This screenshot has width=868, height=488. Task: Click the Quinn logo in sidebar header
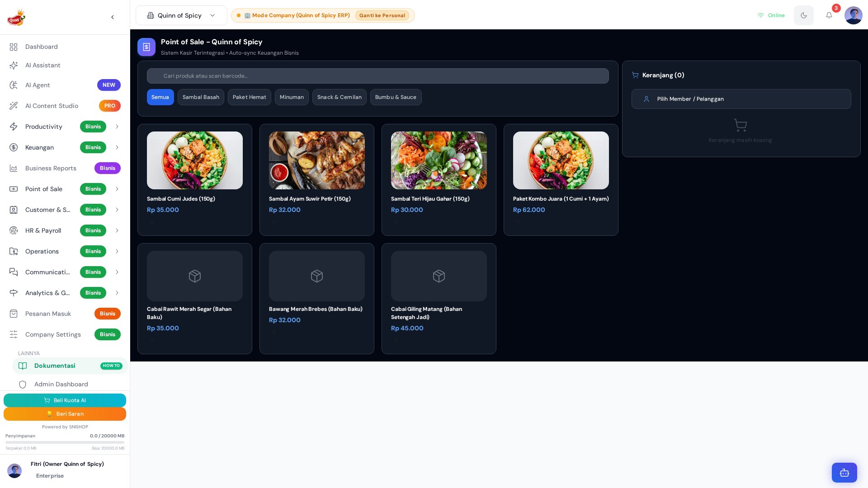pyautogui.click(x=16, y=18)
